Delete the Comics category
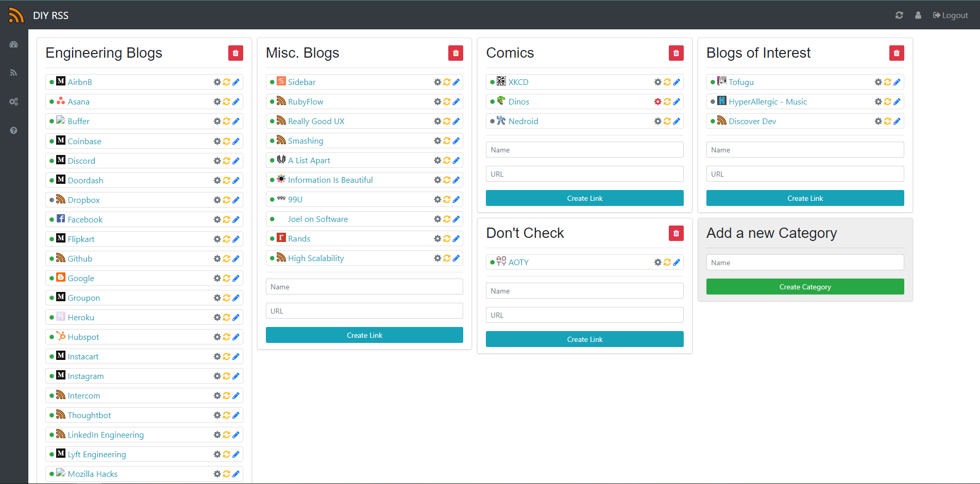980x484 pixels. tap(676, 53)
